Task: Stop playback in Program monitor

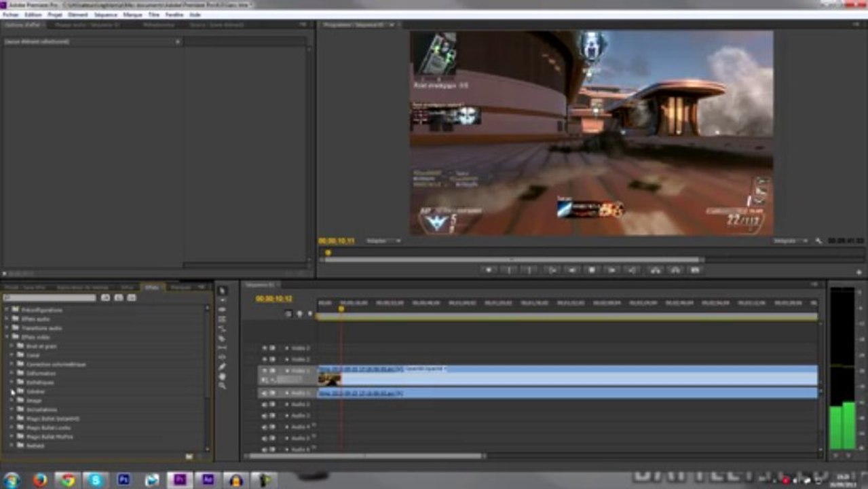Action: [x=592, y=270]
